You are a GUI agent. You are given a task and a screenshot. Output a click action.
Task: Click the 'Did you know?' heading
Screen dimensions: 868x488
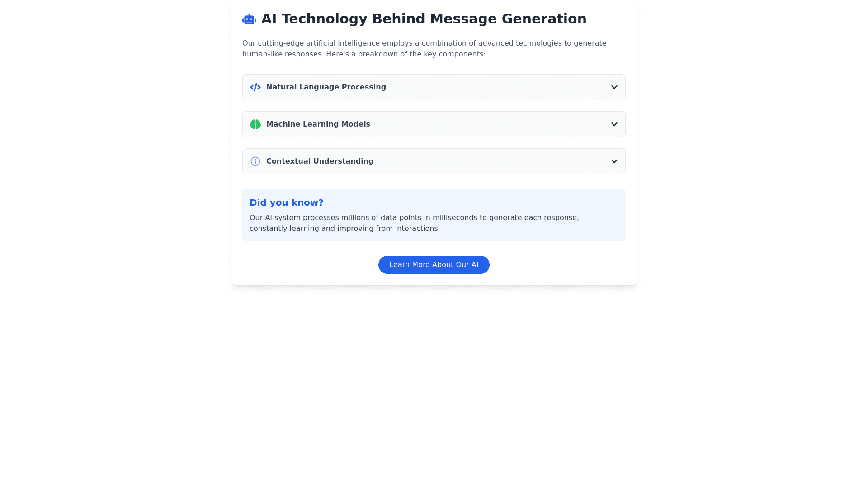click(287, 202)
